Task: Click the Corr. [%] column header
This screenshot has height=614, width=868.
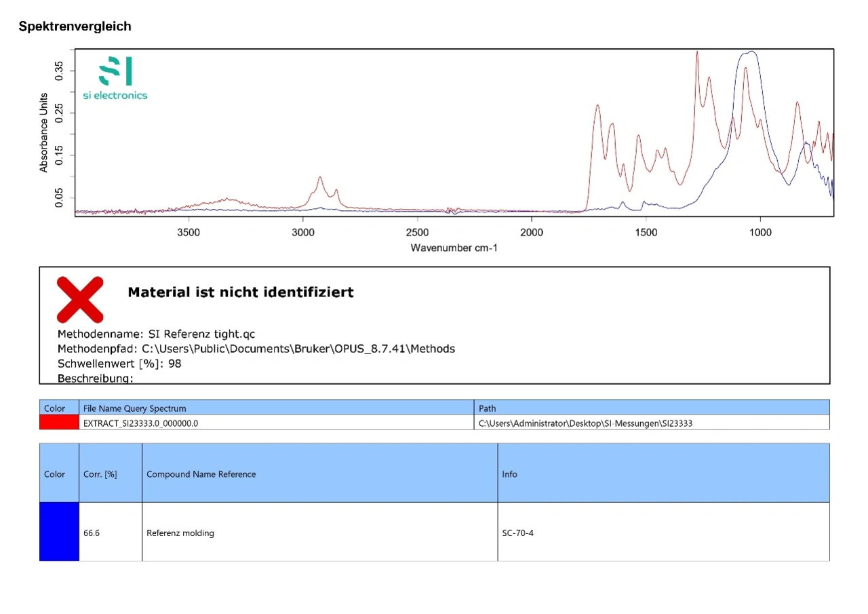Action: [x=100, y=474]
